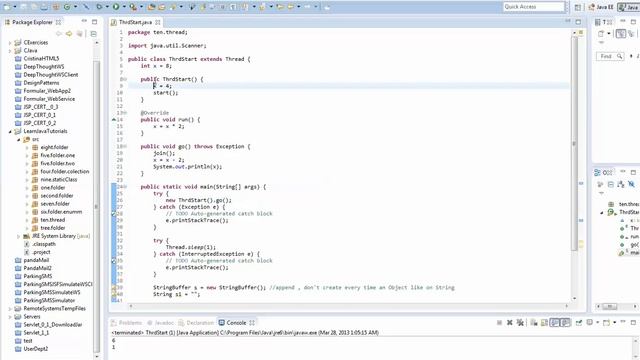Click the External Tools run icon
This screenshot has width=640, height=360.
click(x=133, y=7)
